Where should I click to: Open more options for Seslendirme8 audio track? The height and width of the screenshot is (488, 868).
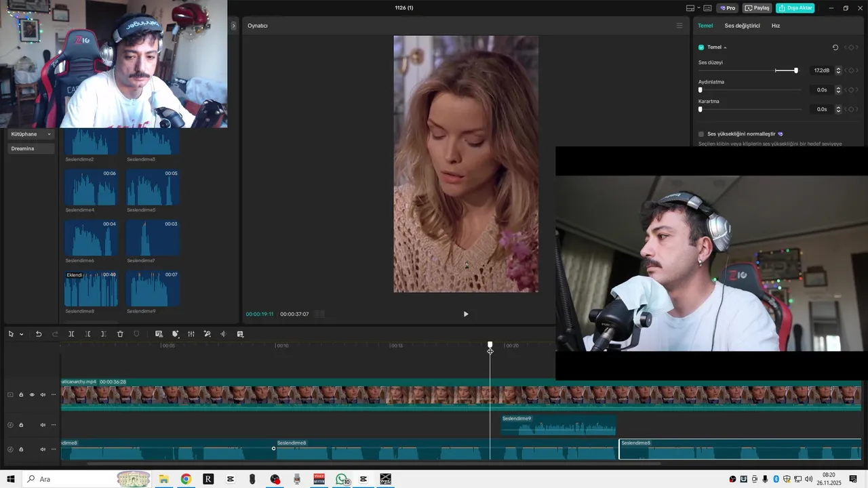point(54,449)
